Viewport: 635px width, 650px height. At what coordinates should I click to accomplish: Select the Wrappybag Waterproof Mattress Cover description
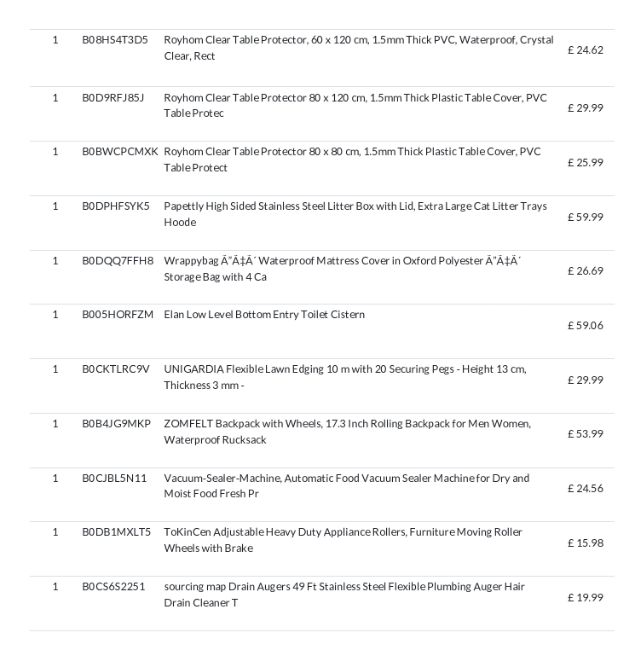(342, 269)
